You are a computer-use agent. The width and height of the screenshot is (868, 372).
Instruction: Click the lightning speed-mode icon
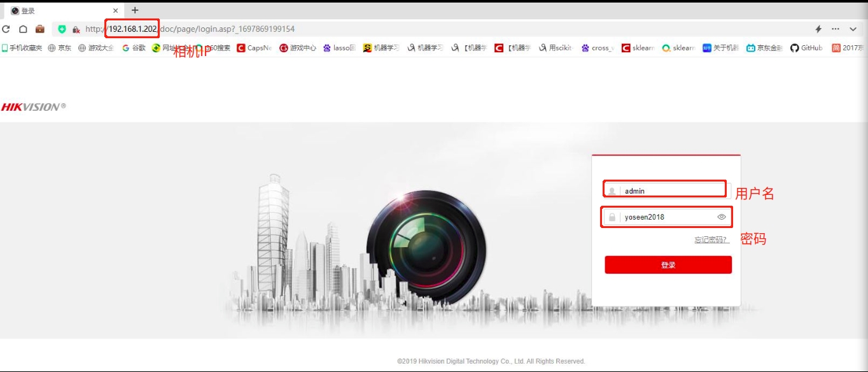(818, 29)
